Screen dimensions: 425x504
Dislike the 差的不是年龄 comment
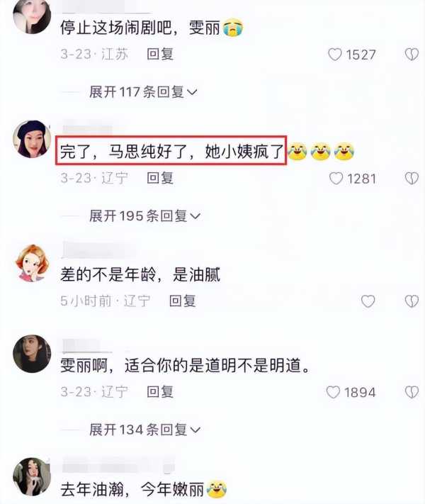point(412,301)
